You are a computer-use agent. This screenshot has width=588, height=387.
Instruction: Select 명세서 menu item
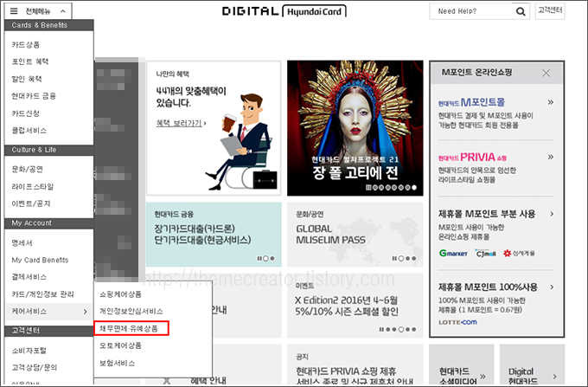click(x=22, y=243)
